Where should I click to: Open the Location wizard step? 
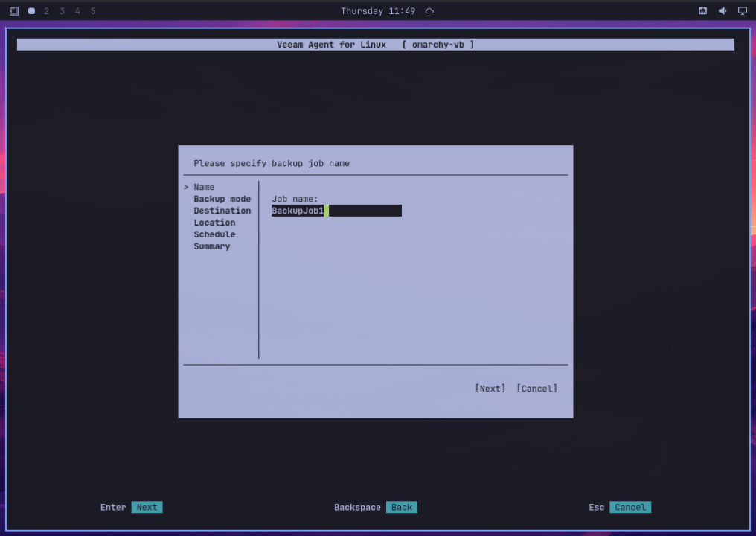pyautogui.click(x=214, y=223)
